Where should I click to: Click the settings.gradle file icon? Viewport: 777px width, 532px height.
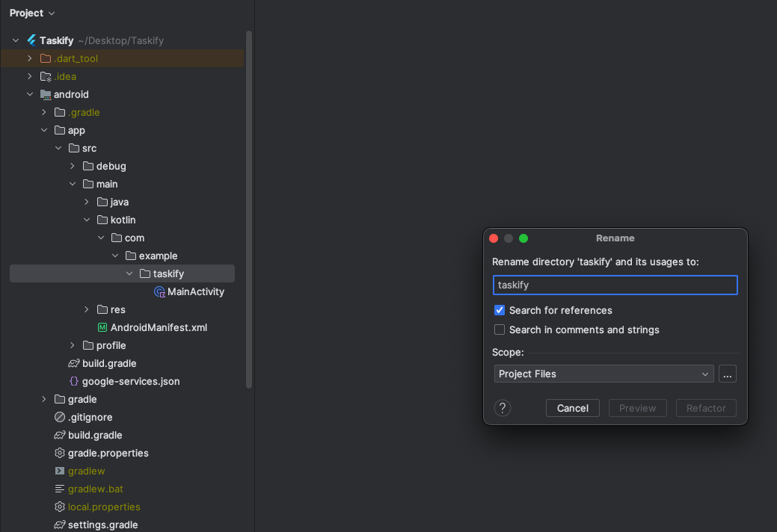tap(60, 525)
